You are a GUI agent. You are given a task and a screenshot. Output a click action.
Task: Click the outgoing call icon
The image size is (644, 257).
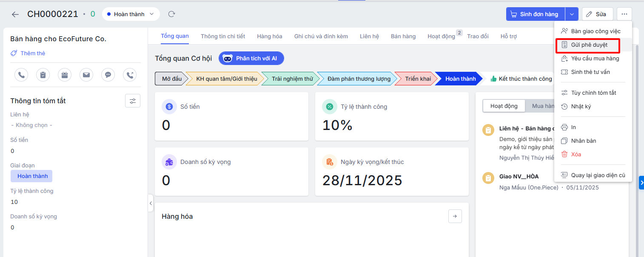(130, 75)
